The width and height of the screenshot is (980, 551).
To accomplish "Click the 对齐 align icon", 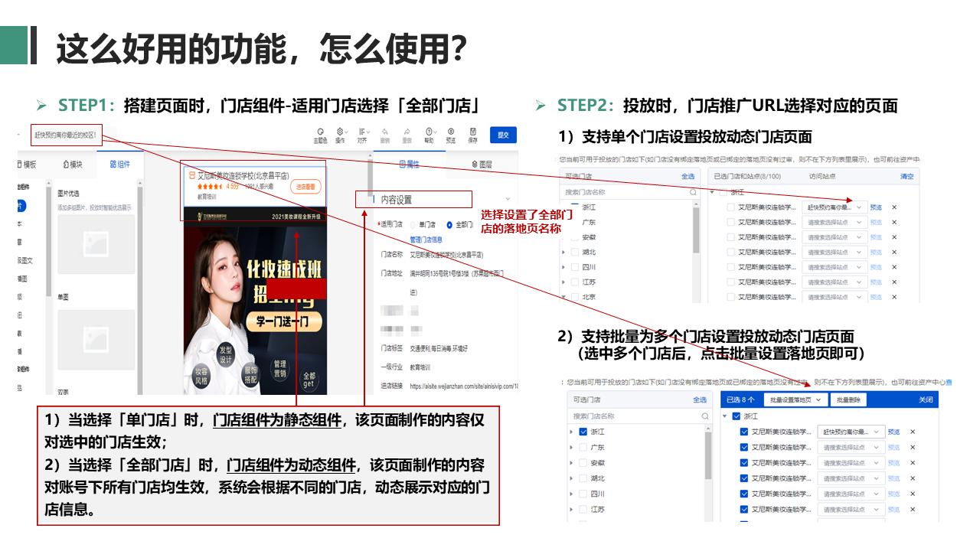I will [x=363, y=132].
